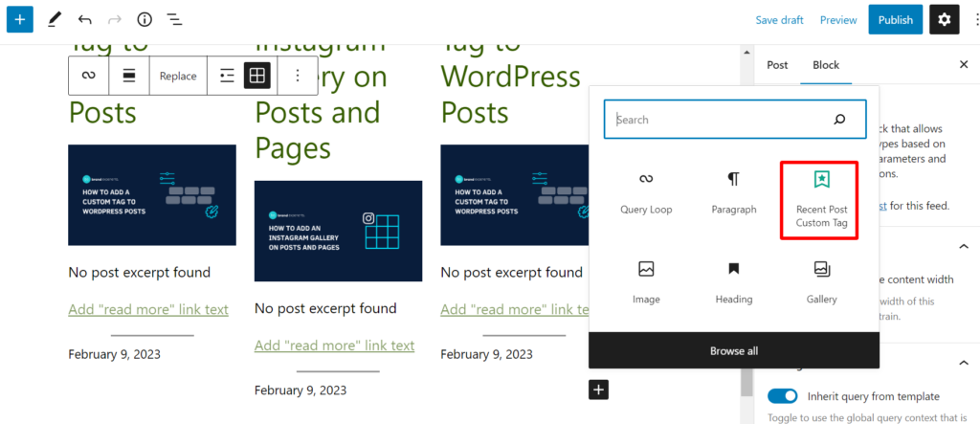Collapse the Layout section chevron
The width and height of the screenshot is (980, 424).
point(963,246)
